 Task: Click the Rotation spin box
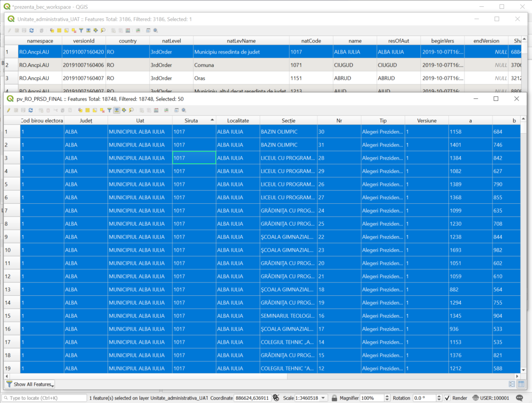[x=427, y=398]
